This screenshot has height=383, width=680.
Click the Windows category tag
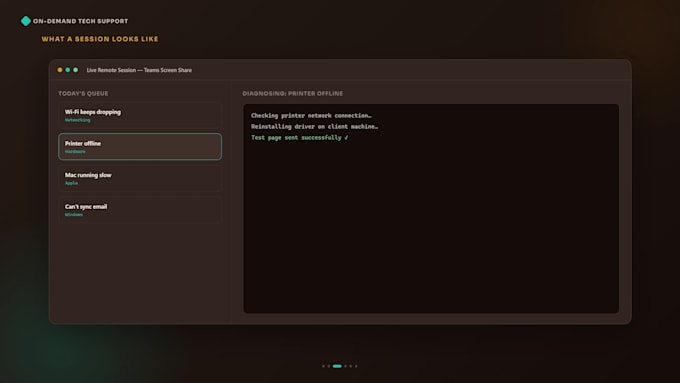click(x=74, y=215)
